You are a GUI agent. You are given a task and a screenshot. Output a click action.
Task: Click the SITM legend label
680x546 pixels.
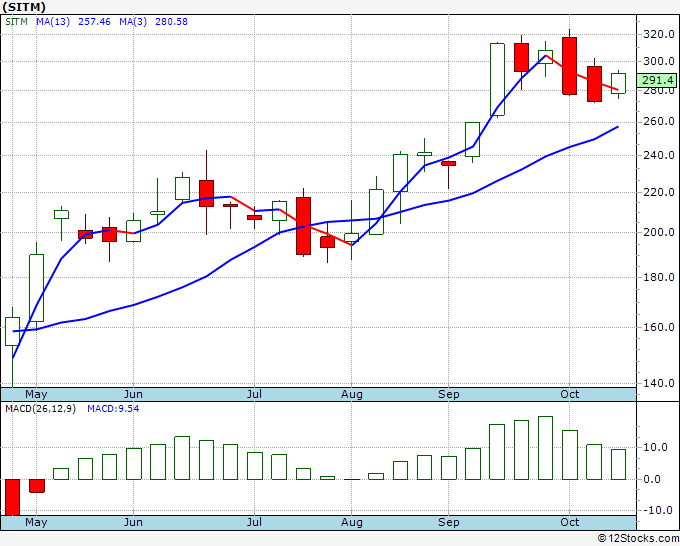(x=16, y=22)
